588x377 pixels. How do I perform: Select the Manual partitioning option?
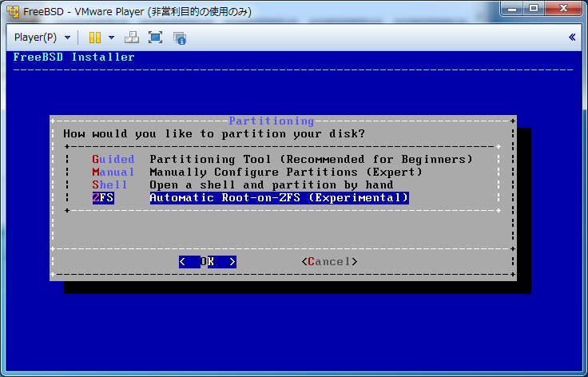click(x=113, y=172)
